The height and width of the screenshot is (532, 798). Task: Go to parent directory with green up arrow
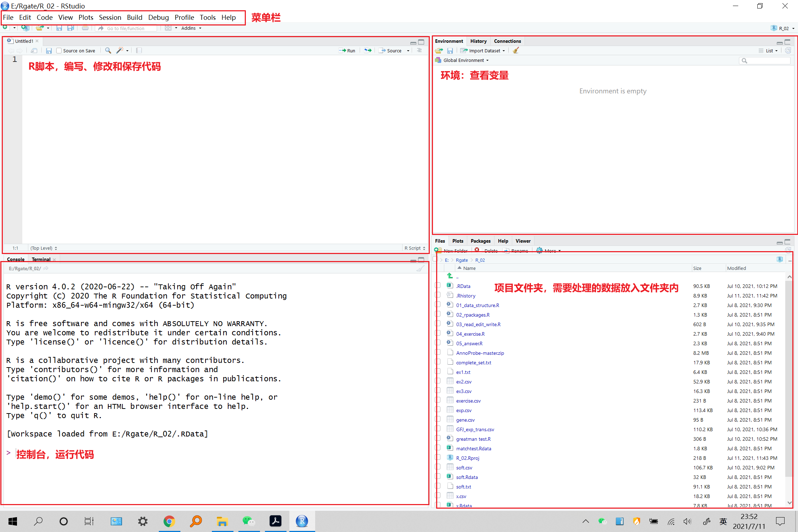pyautogui.click(x=450, y=276)
